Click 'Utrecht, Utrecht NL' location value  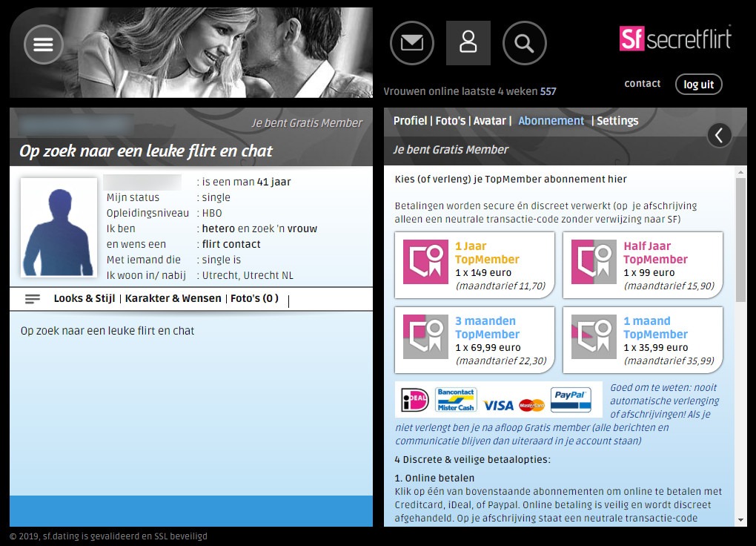(x=248, y=275)
